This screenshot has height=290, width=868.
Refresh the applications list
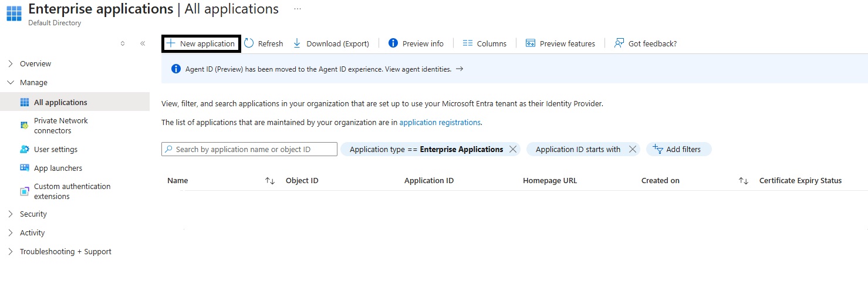(264, 43)
